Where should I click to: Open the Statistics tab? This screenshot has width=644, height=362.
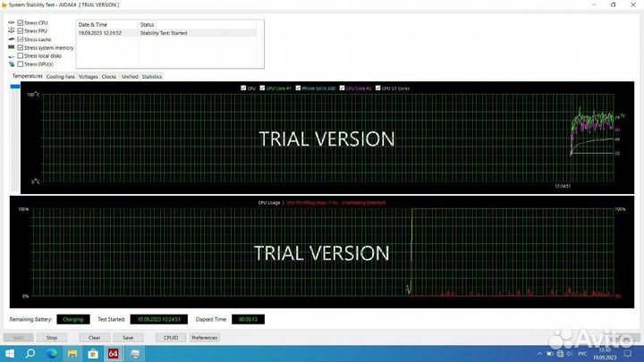pos(151,77)
